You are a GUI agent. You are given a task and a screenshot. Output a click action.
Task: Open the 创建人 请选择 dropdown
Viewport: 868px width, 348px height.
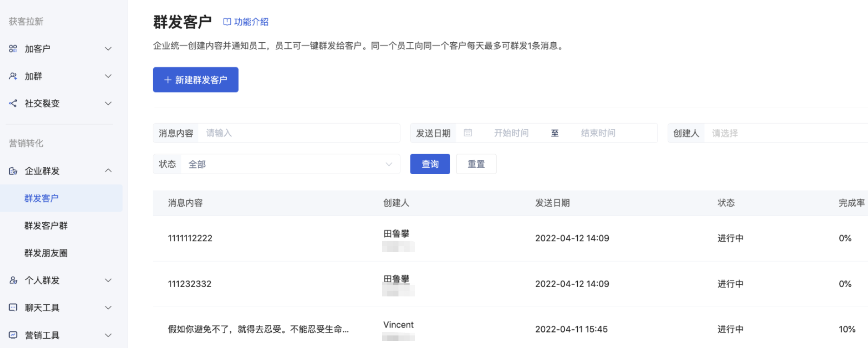[x=786, y=133]
